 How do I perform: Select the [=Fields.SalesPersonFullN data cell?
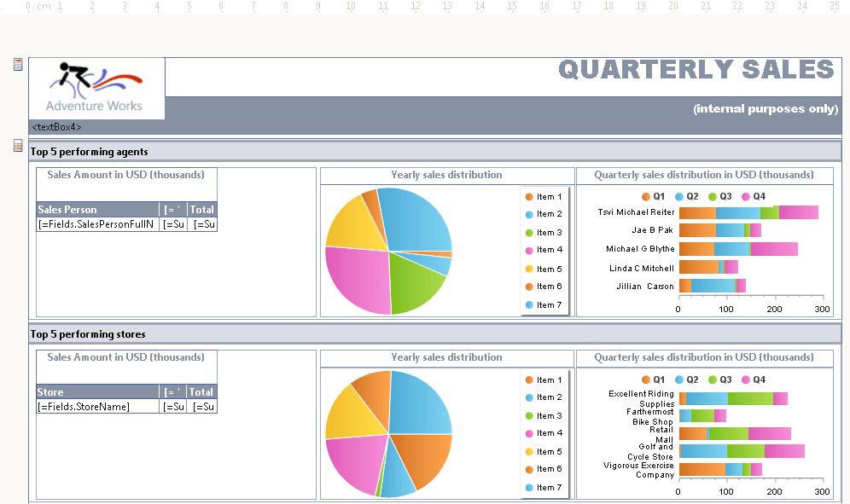point(97,224)
